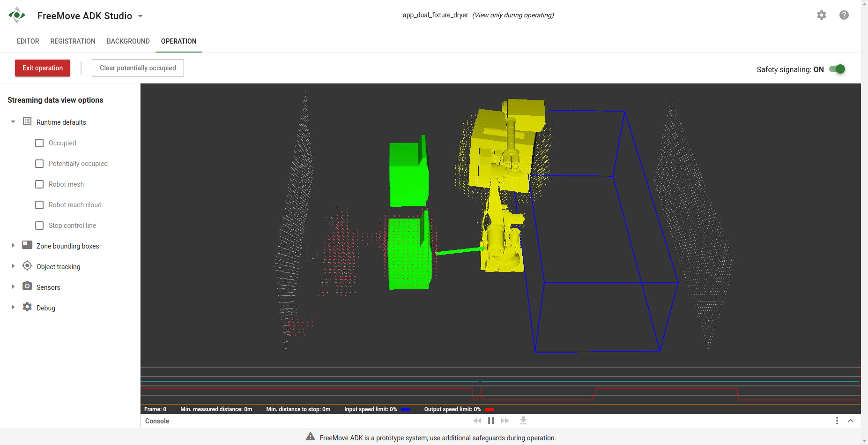The width and height of the screenshot is (868, 445).
Task: Open the console more-options menu
Action: [x=837, y=421]
